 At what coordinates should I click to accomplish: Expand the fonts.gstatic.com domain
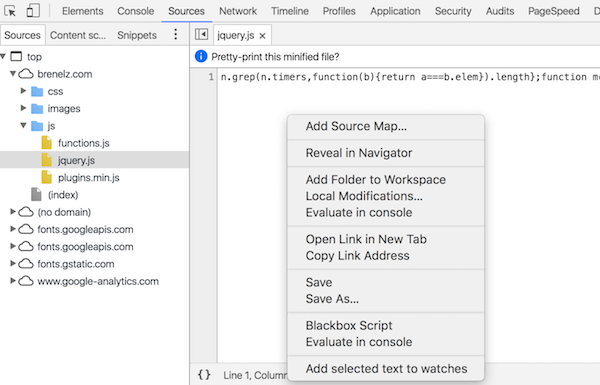[13, 263]
